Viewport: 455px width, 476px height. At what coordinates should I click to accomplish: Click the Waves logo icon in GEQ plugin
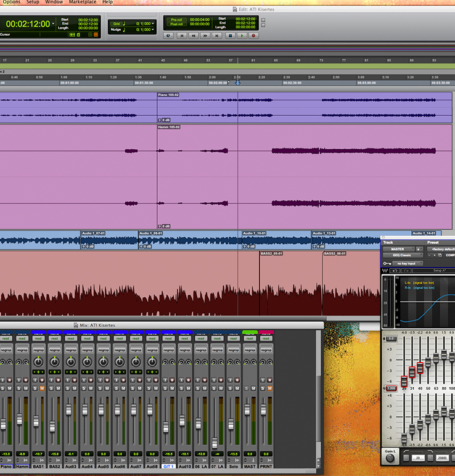385,271
